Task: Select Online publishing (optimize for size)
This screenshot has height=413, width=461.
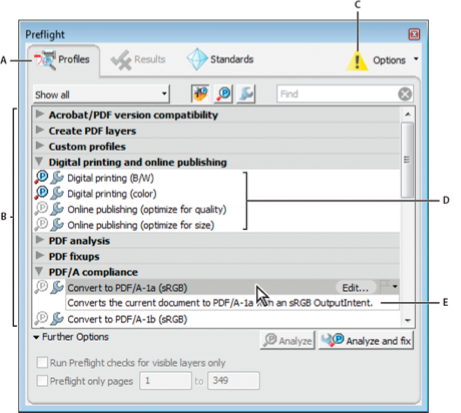Action: tap(141, 225)
